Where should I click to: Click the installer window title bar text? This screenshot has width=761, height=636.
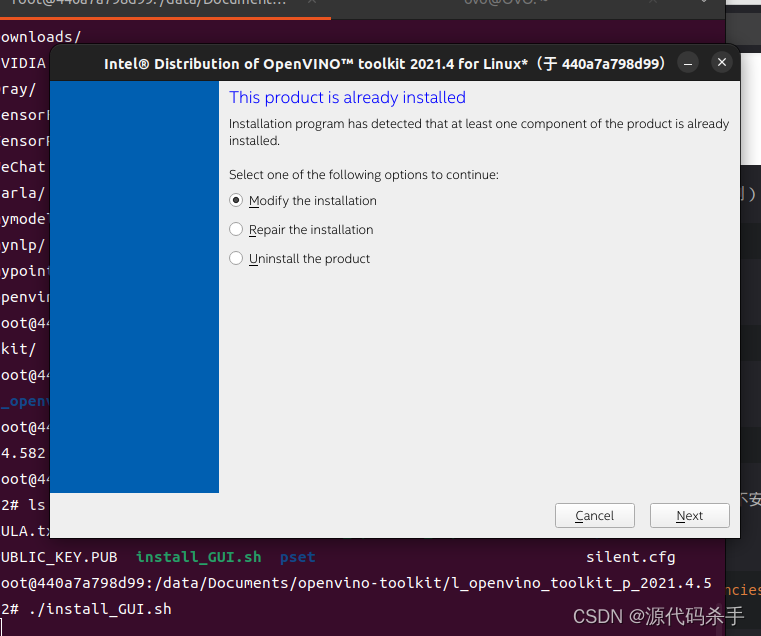[384, 64]
